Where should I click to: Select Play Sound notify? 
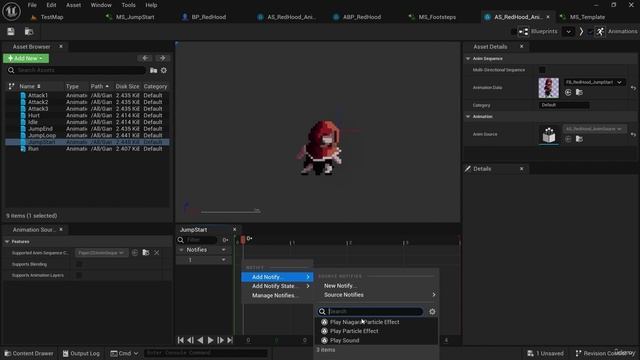coord(344,340)
